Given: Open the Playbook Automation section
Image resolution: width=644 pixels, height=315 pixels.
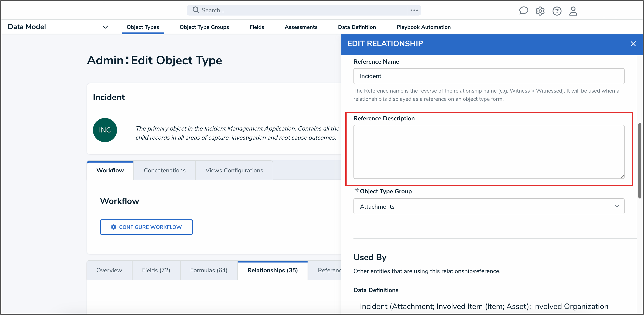Looking at the screenshot, I should coord(423,27).
